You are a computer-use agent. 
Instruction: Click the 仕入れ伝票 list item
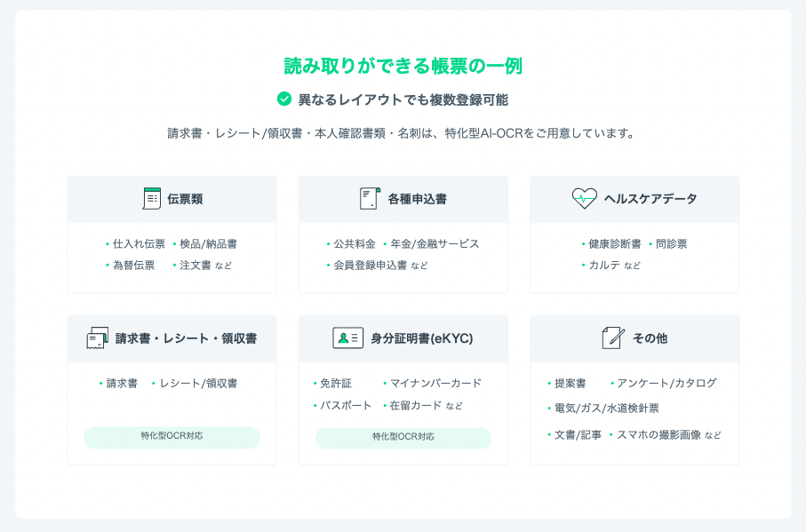point(139,243)
